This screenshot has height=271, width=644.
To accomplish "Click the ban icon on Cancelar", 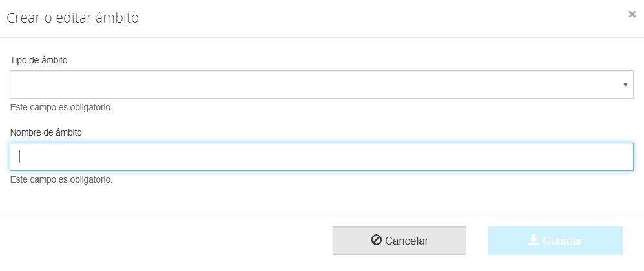I will [x=377, y=240].
